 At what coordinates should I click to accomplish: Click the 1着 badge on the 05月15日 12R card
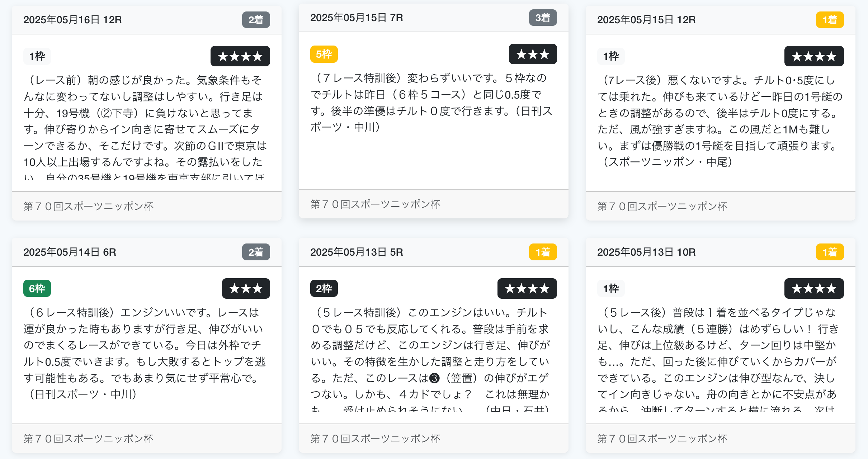(x=830, y=20)
